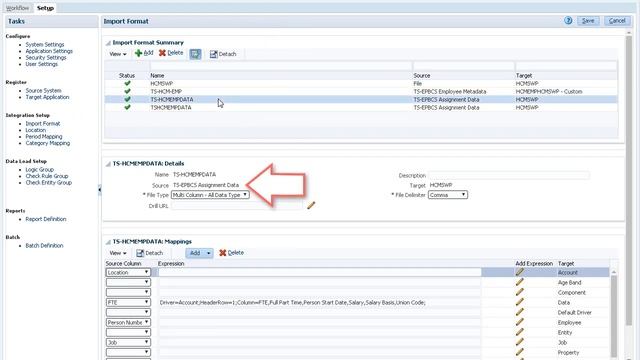Click the green status check for TSHCMEMPDATA

pos(127,107)
